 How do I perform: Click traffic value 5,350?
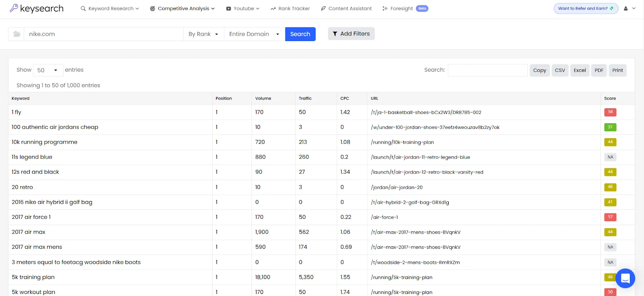tap(306, 277)
